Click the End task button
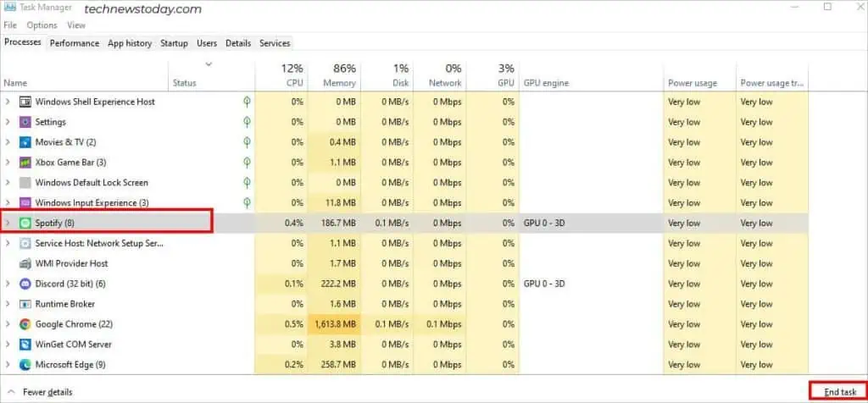The width and height of the screenshot is (868, 403). 839,392
